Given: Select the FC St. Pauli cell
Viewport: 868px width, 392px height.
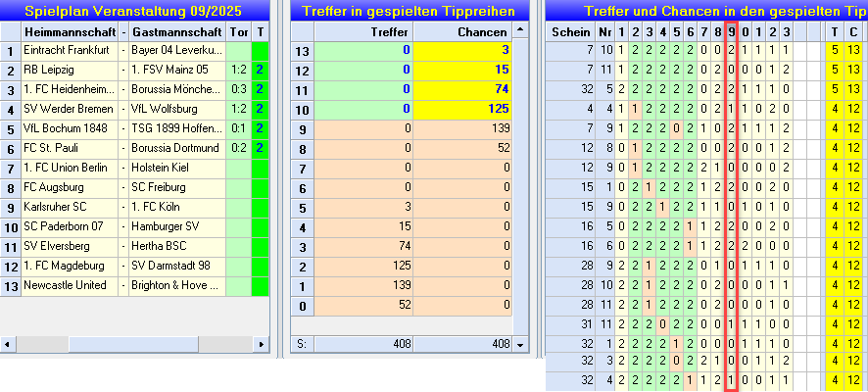Looking at the screenshot, I should (70, 149).
